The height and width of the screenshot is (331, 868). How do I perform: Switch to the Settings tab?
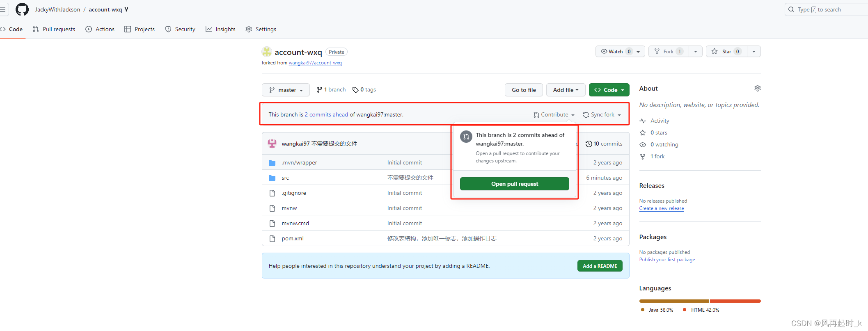pos(261,29)
